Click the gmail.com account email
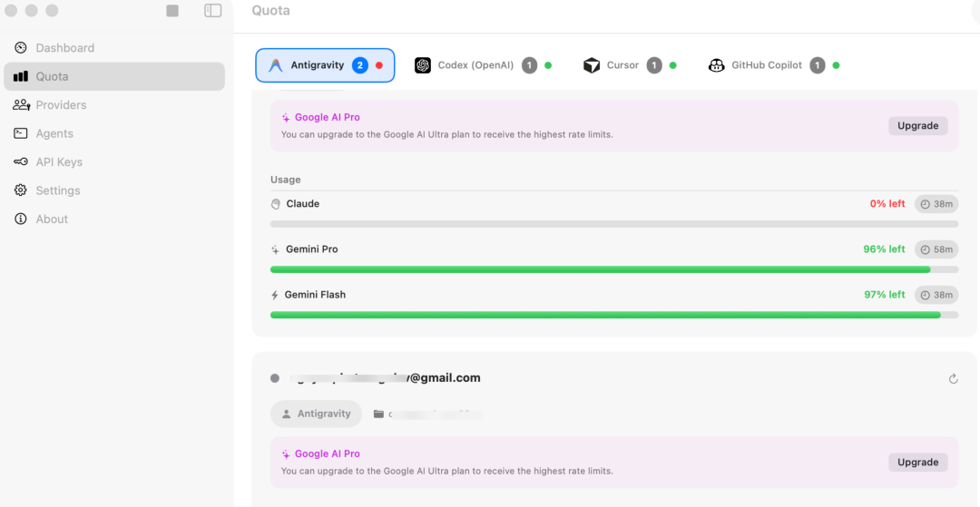The image size is (980, 507). point(385,377)
